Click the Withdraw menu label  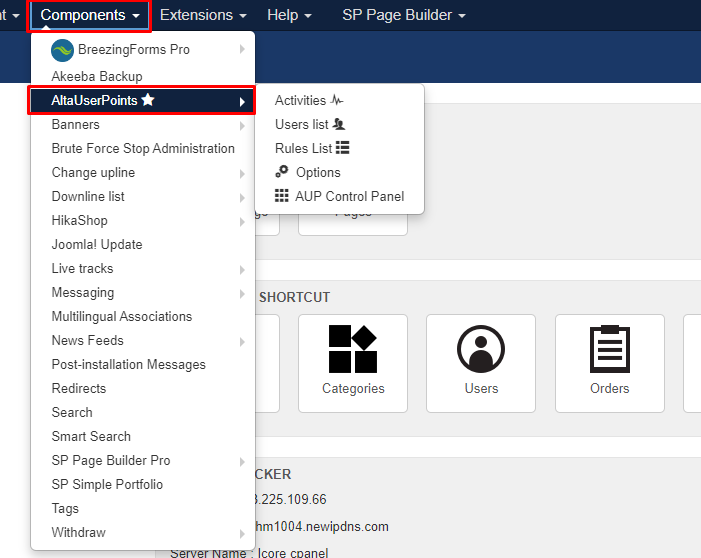[79, 532]
